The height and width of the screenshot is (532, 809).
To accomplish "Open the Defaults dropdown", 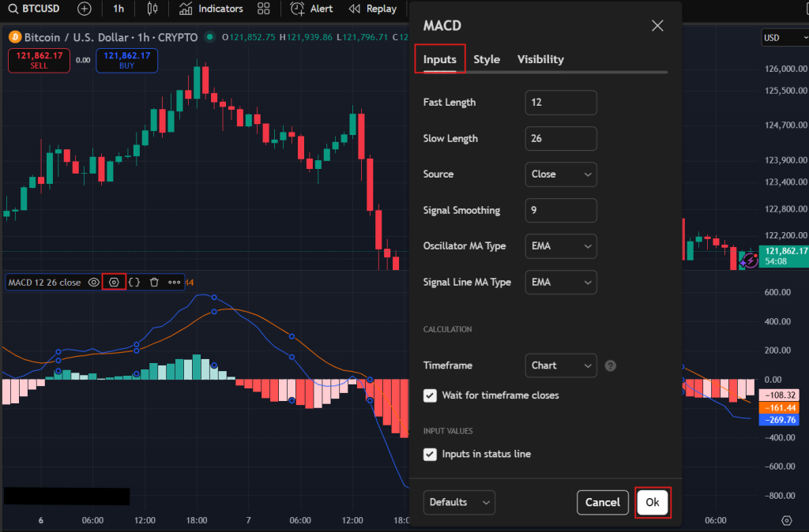I will pyautogui.click(x=459, y=502).
